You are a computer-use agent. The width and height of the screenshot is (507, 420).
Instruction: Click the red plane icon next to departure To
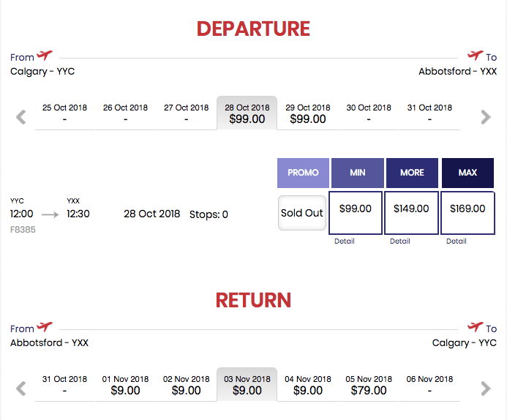point(476,56)
